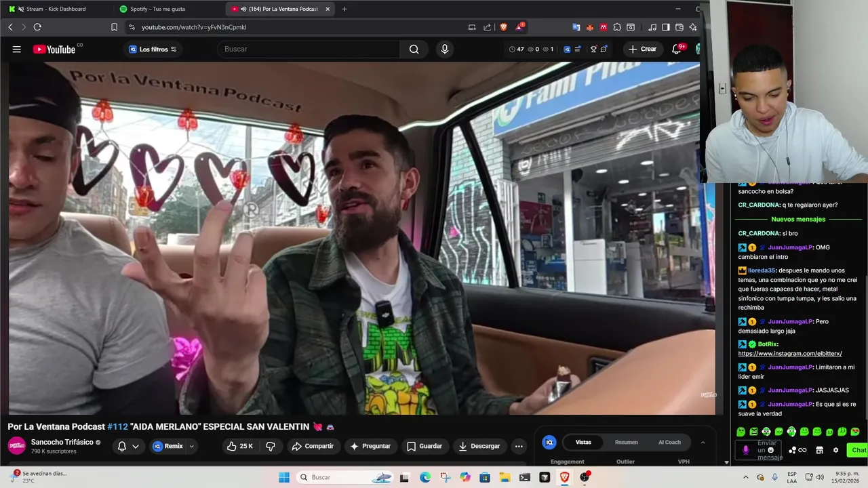
Task: Focus the YouTube Buscar search field
Action: pos(309,49)
